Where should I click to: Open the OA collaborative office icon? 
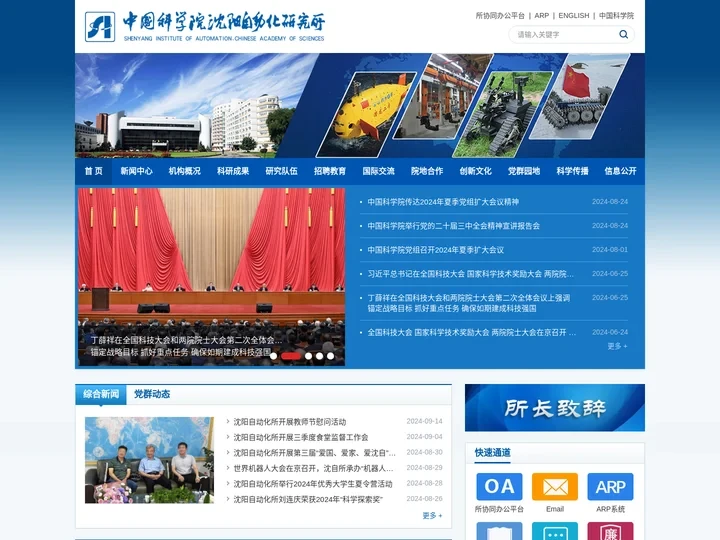tap(499, 487)
